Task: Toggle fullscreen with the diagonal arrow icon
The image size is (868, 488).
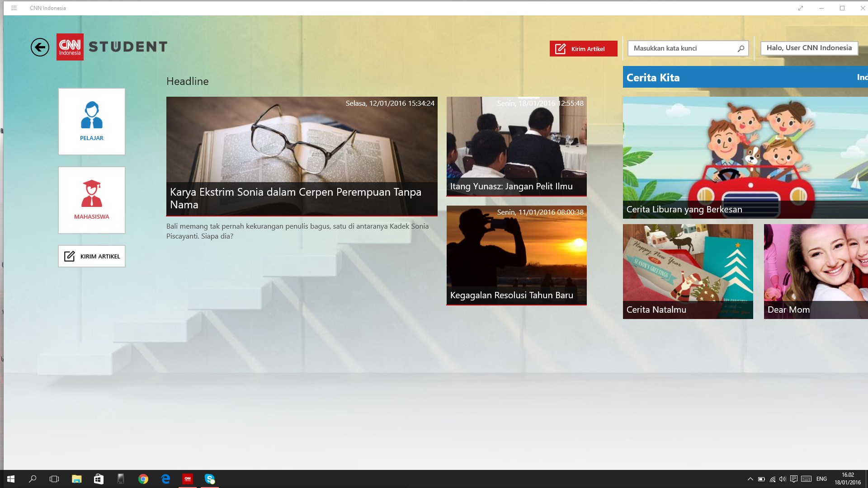Action: click(801, 8)
